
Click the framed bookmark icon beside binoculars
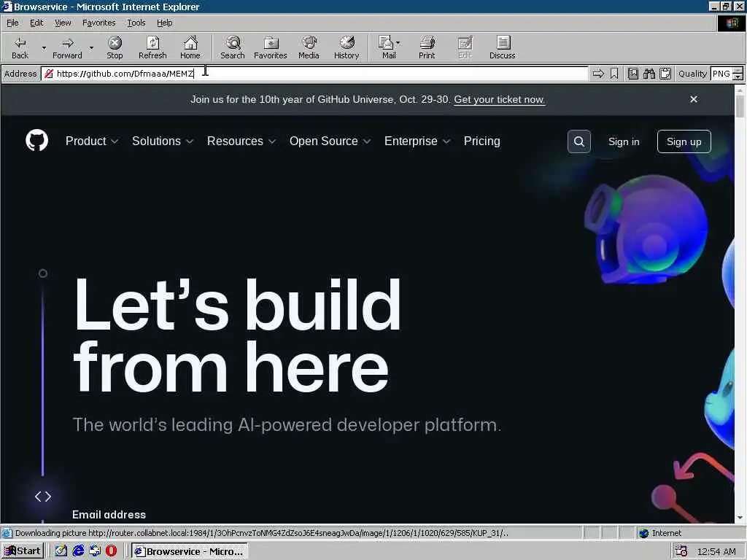[632, 74]
